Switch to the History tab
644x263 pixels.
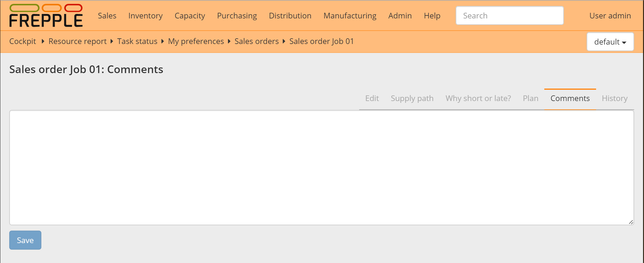[x=615, y=98]
